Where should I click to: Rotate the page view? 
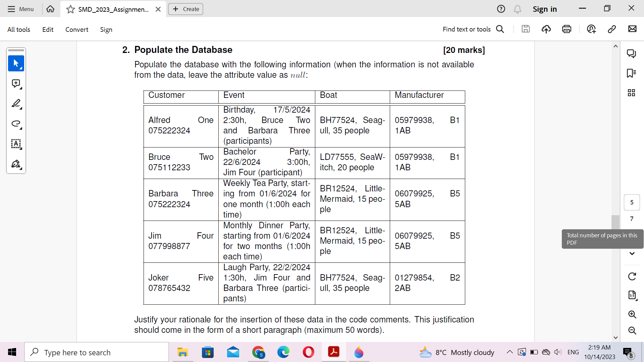[x=632, y=277]
